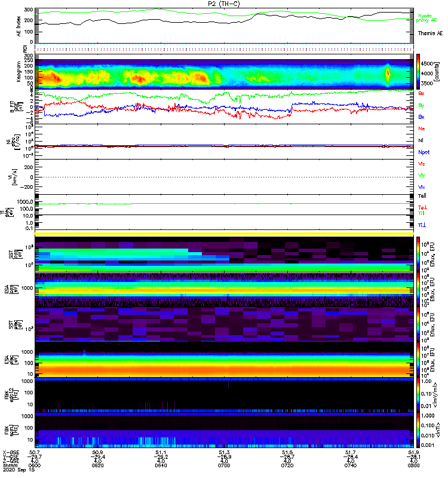Click the 3500 tick on Keogram color bar

pos(426,83)
